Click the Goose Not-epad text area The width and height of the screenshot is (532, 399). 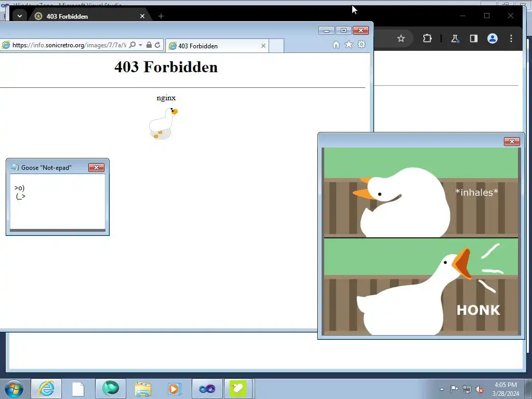pos(58,202)
